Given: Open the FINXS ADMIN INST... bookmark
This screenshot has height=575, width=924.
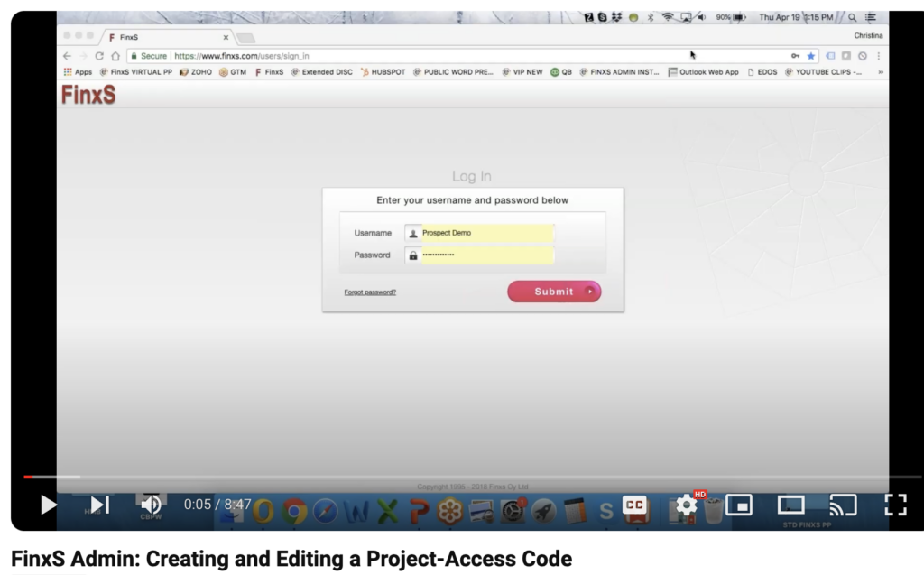Looking at the screenshot, I should pos(619,72).
